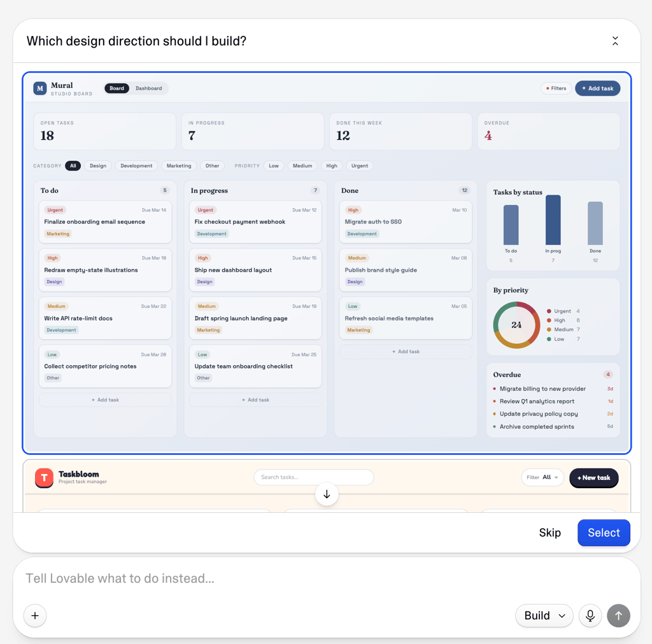Open Publish brand style guide card
The image size is (652, 644).
point(406,270)
